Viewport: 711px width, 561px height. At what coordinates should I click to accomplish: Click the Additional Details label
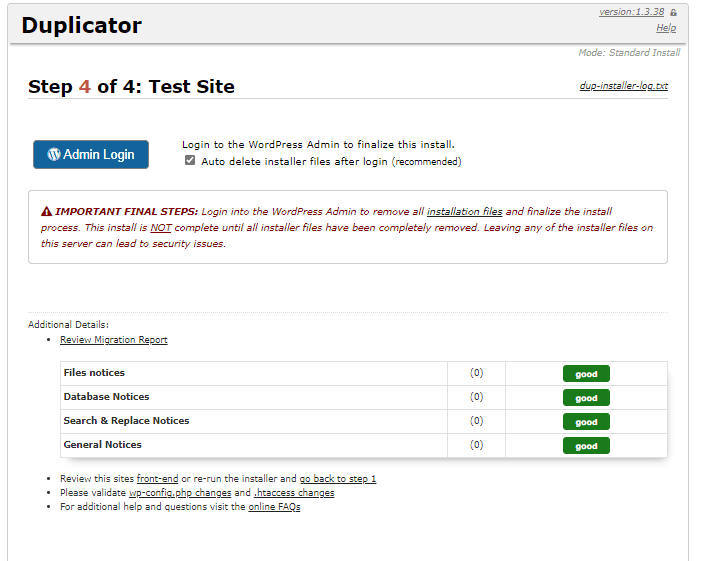[x=68, y=325]
